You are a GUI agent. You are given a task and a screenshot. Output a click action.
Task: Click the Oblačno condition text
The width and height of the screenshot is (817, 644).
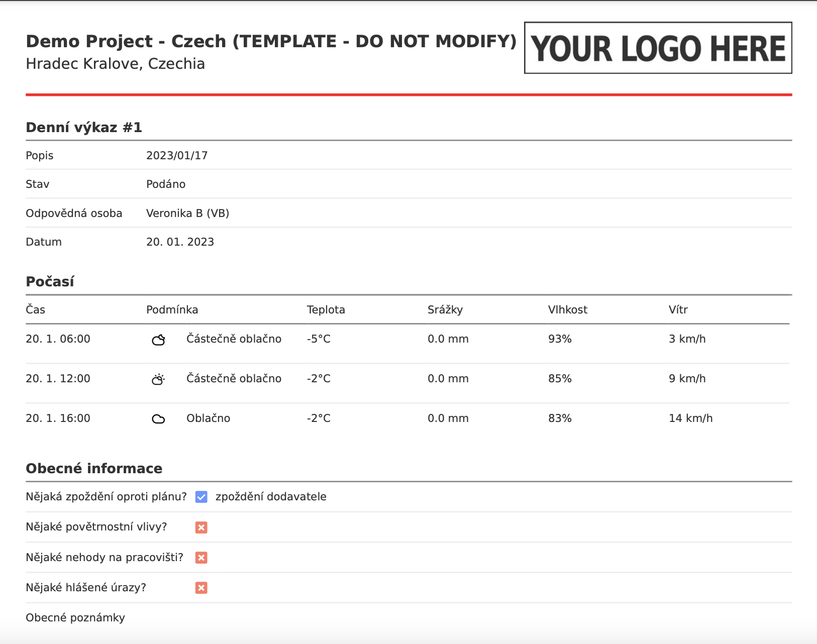coord(209,418)
